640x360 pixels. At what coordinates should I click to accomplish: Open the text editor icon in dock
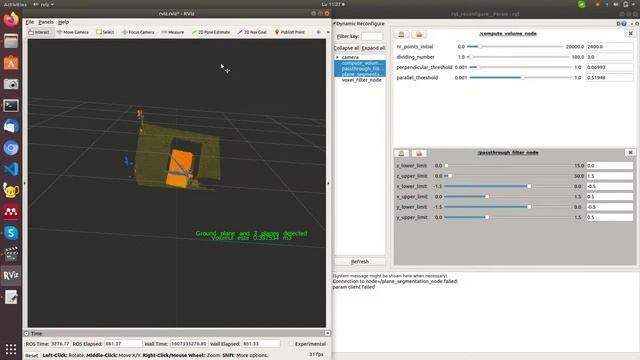click(11, 297)
